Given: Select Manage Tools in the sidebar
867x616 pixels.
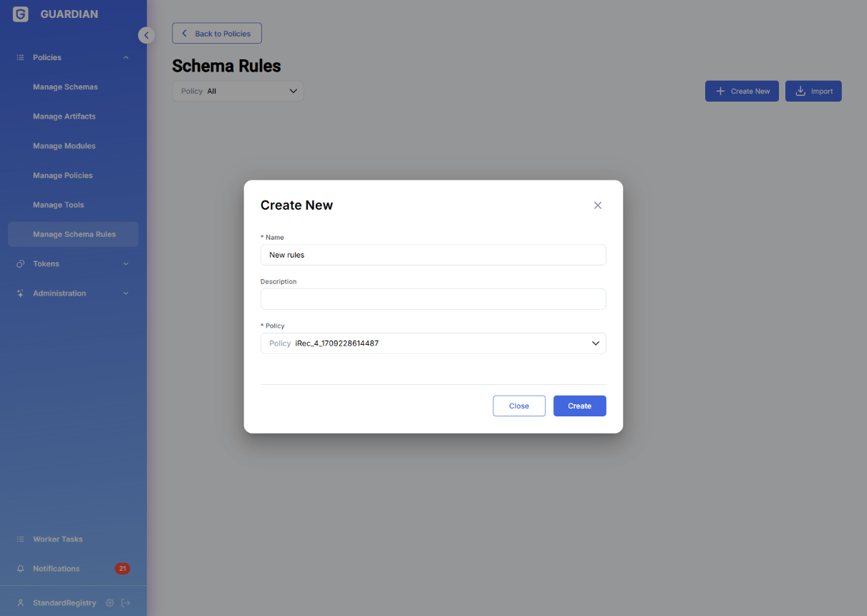Looking at the screenshot, I should (58, 205).
